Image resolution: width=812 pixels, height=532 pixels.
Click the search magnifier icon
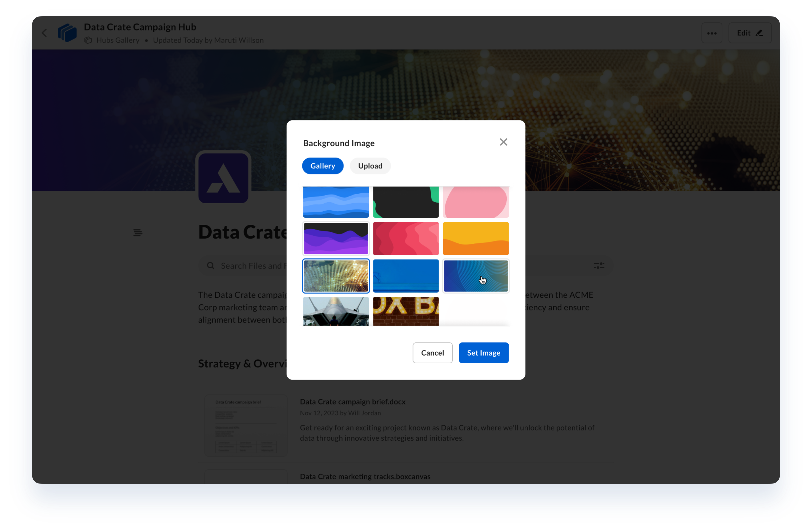click(211, 266)
